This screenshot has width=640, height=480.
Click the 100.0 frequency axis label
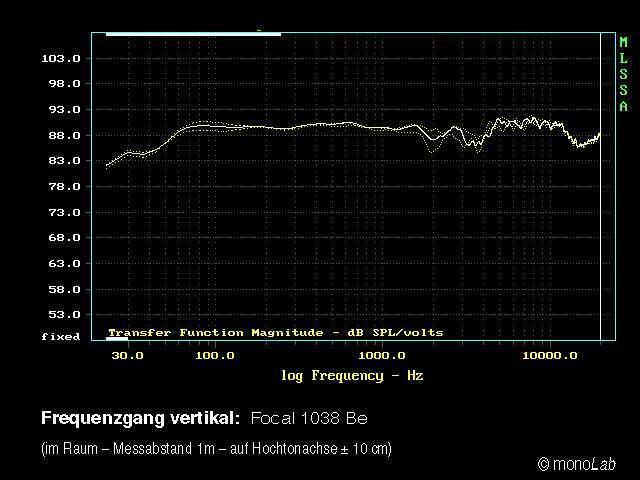coord(215,356)
